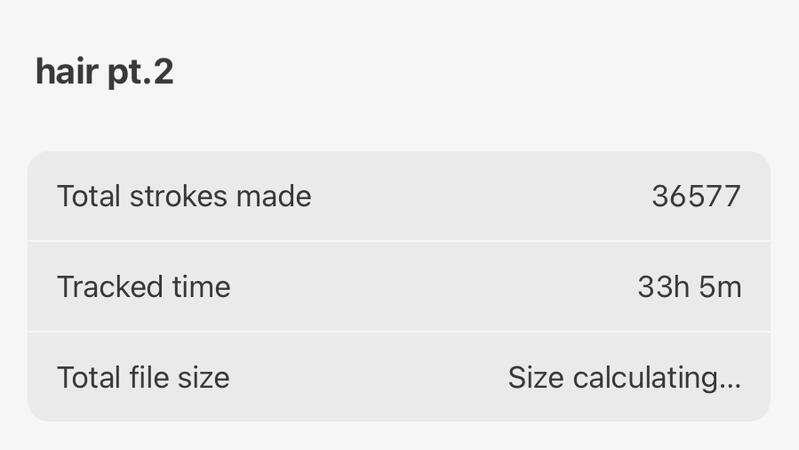Click the word "hair" in the title
Image resolution: width=799 pixels, height=450 pixels.
click(66, 72)
